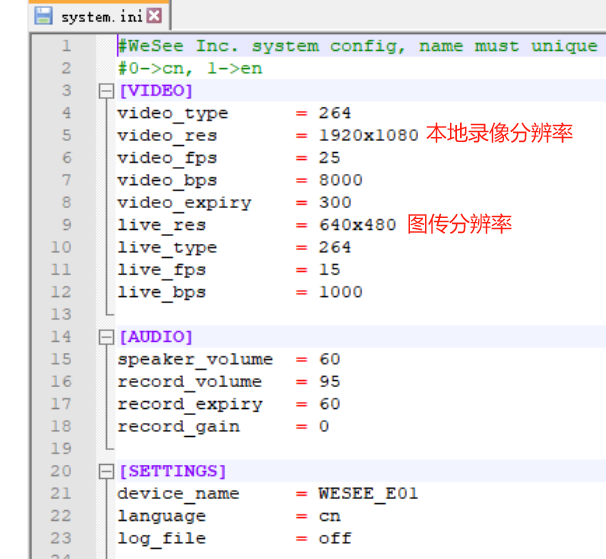
Task: Click the WESEE_E01 device name value
Action: point(368,493)
